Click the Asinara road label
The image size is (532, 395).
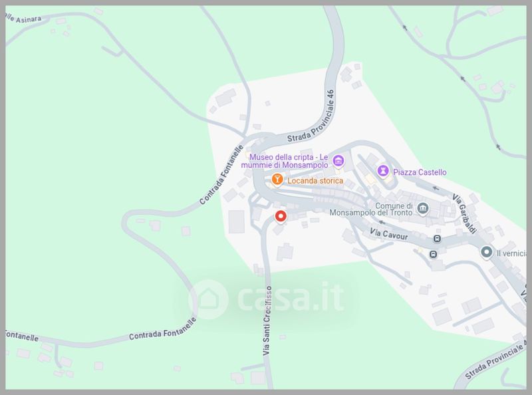click(24, 19)
